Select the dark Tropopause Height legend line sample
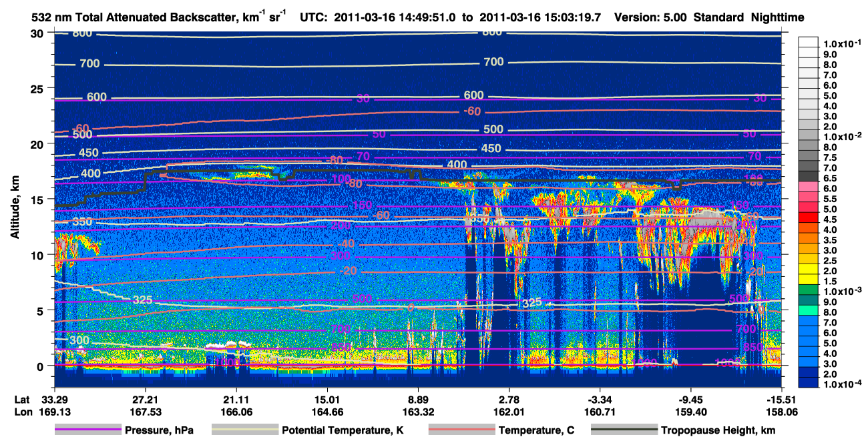 (x=624, y=430)
